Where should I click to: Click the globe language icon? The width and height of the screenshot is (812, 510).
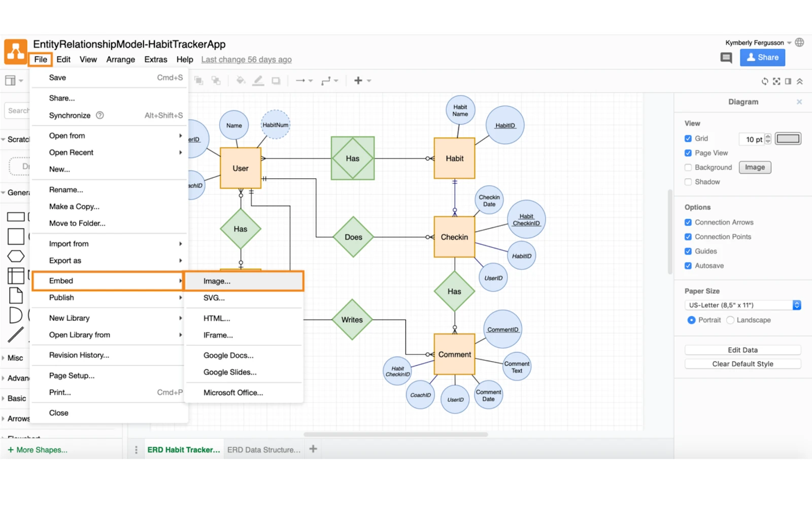(800, 43)
